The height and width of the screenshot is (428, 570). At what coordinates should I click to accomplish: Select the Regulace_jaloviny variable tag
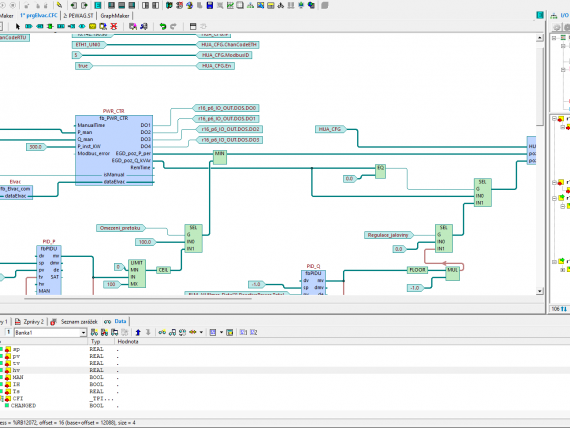coord(389,235)
